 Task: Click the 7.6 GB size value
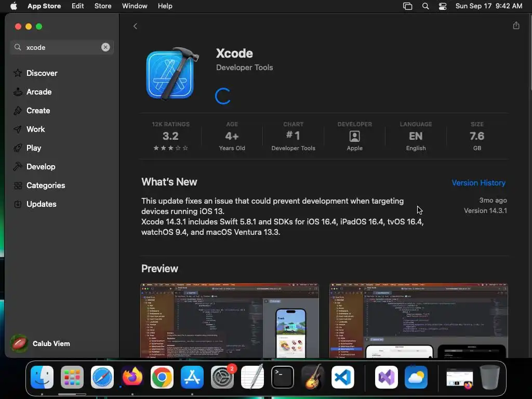point(477,136)
